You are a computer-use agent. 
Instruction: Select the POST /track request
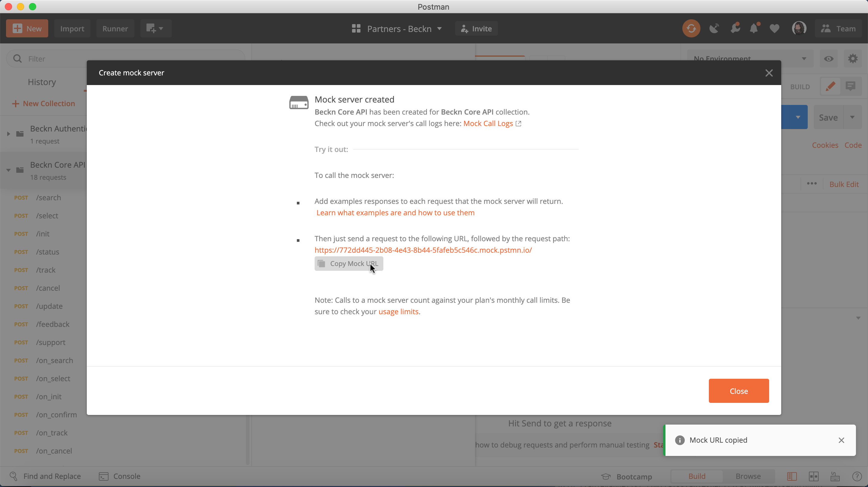coord(44,270)
